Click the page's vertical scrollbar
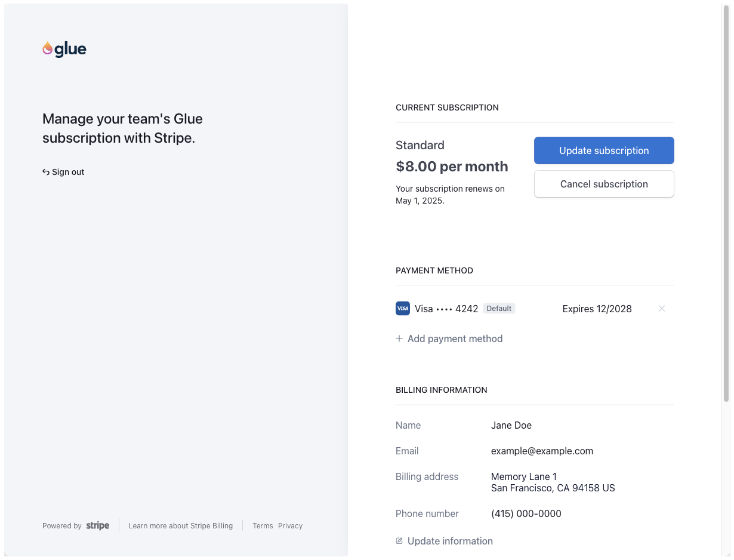Image resolution: width=734 pixels, height=560 pixels. pyautogui.click(x=726, y=203)
